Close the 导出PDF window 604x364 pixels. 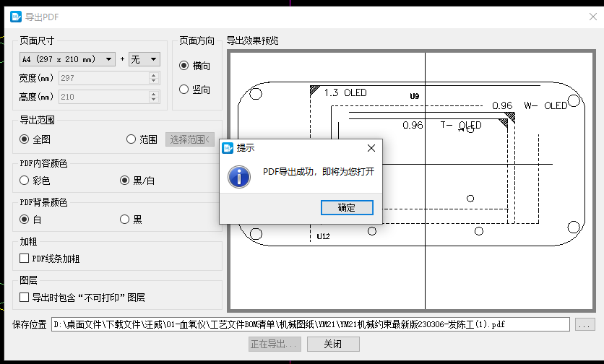[593, 17]
